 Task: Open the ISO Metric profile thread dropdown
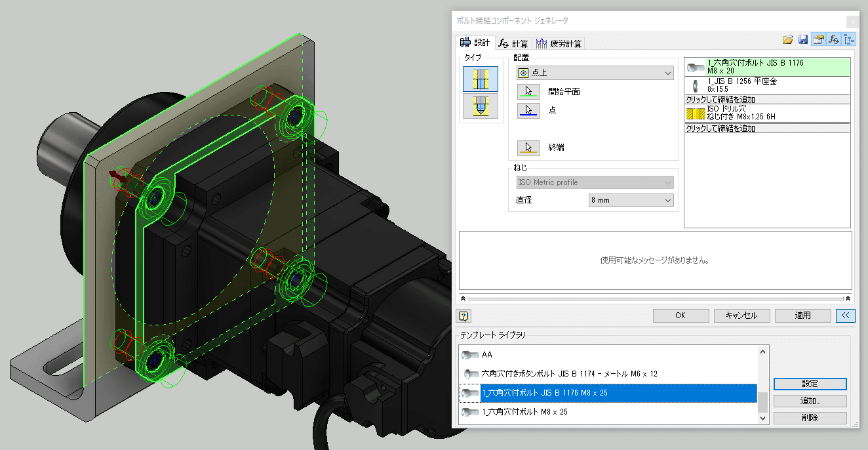click(595, 182)
